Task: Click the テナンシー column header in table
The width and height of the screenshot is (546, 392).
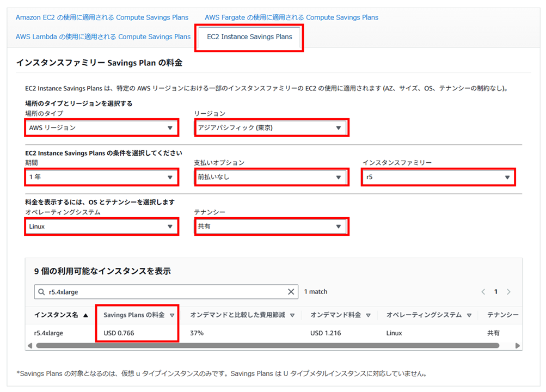Action: tap(503, 315)
